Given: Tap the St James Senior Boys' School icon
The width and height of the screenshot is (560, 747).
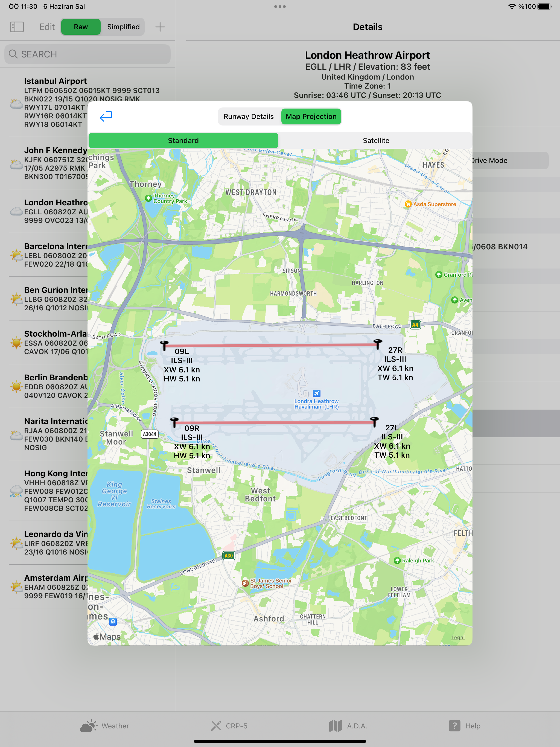Looking at the screenshot, I should pyautogui.click(x=245, y=583).
